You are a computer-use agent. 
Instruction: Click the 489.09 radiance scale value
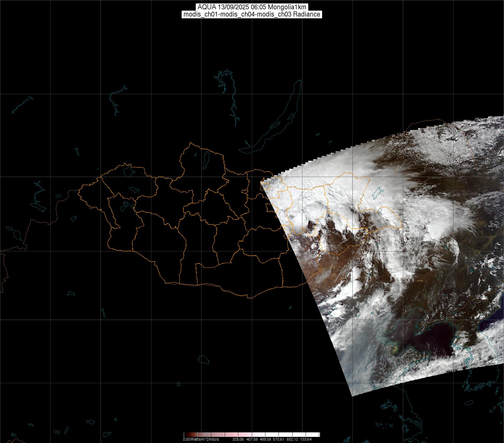click(265, 439)
